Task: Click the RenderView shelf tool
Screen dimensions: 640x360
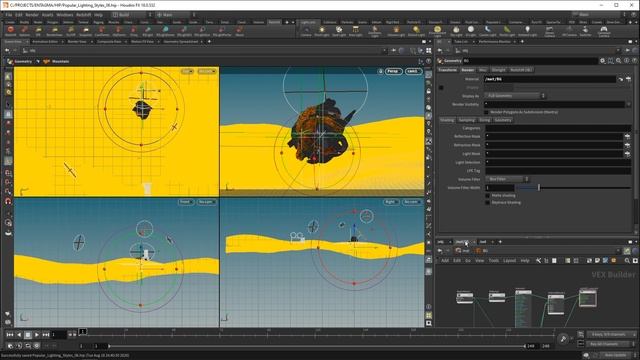Action: click(54, 31)
